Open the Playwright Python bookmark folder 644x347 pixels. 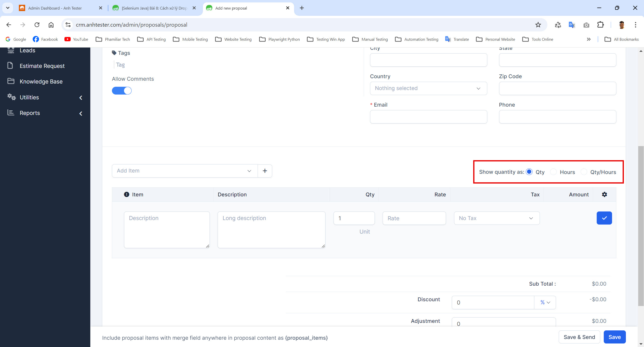(279, 39)
